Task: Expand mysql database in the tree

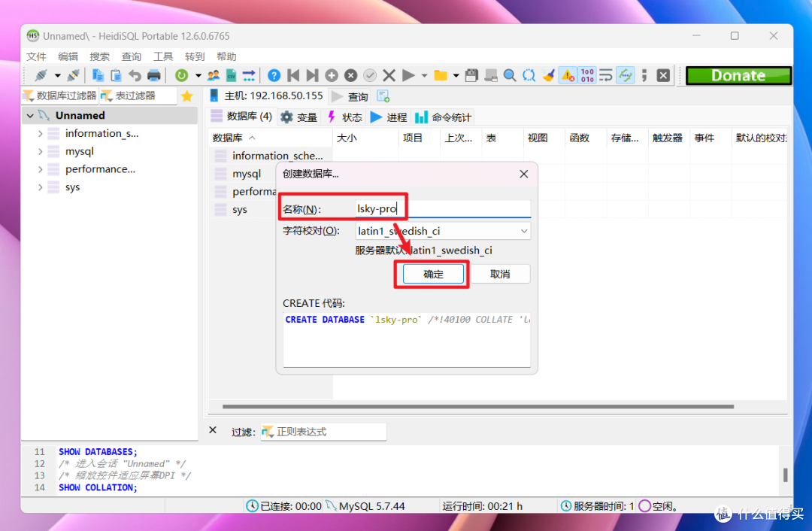Action: [41, 151]
